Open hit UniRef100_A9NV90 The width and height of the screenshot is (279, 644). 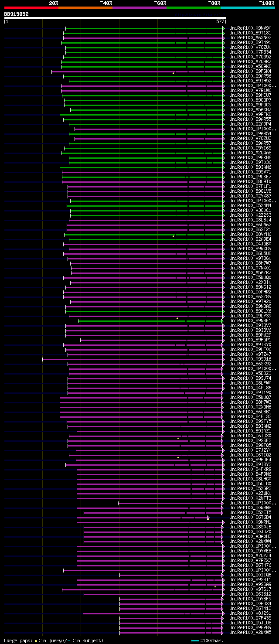[x=250, y=28]
